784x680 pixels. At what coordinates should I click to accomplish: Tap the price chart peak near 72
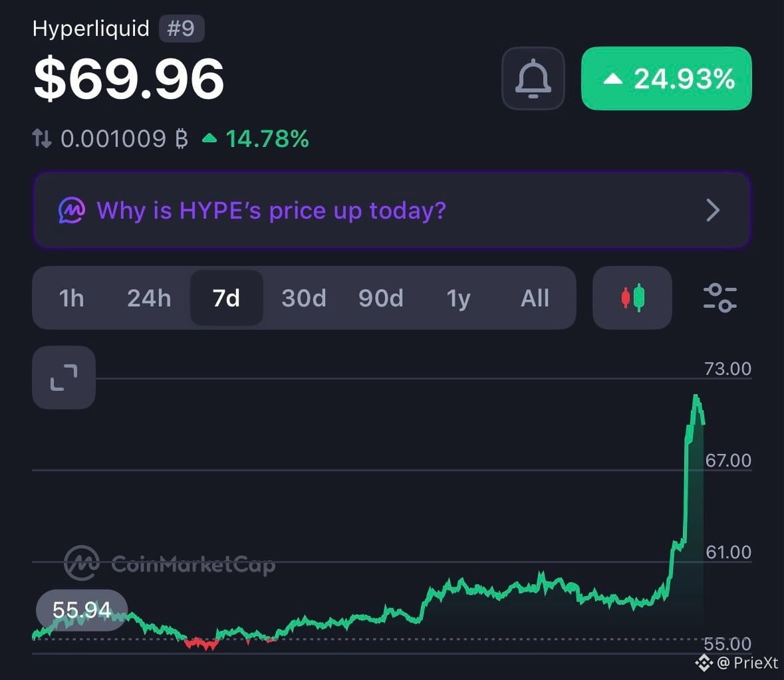click(696, 397)
